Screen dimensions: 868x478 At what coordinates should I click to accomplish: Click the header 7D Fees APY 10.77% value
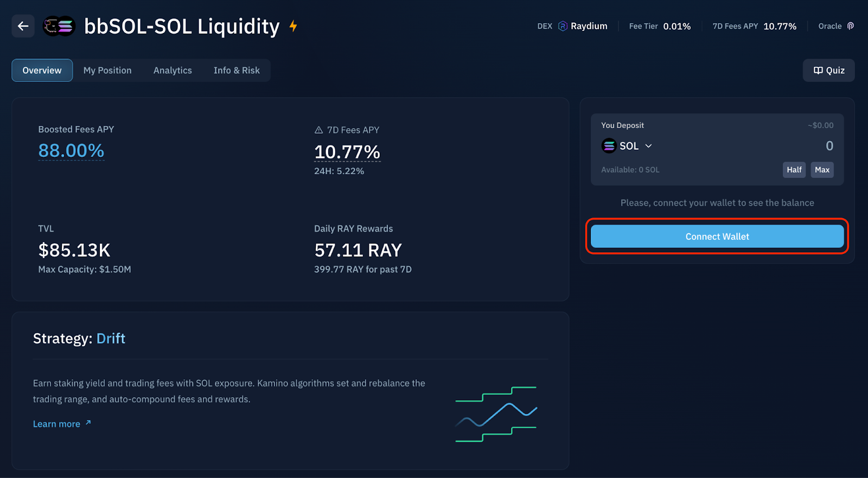point(780,26)
